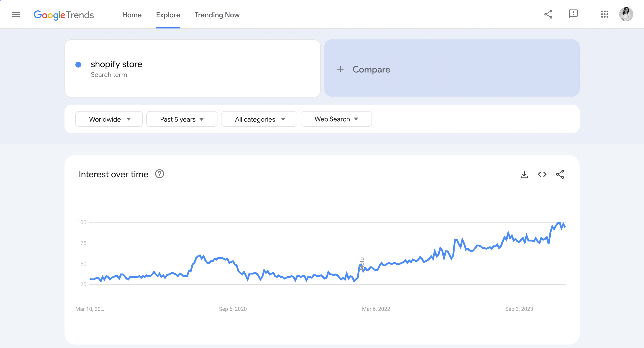Open the Trending Now tab
This screenshot has width=644, height=348.
coord(217,15)
